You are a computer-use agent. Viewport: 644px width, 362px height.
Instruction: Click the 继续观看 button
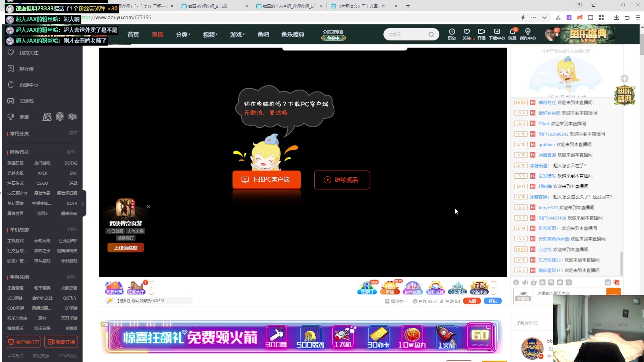[x=342, y=180]
